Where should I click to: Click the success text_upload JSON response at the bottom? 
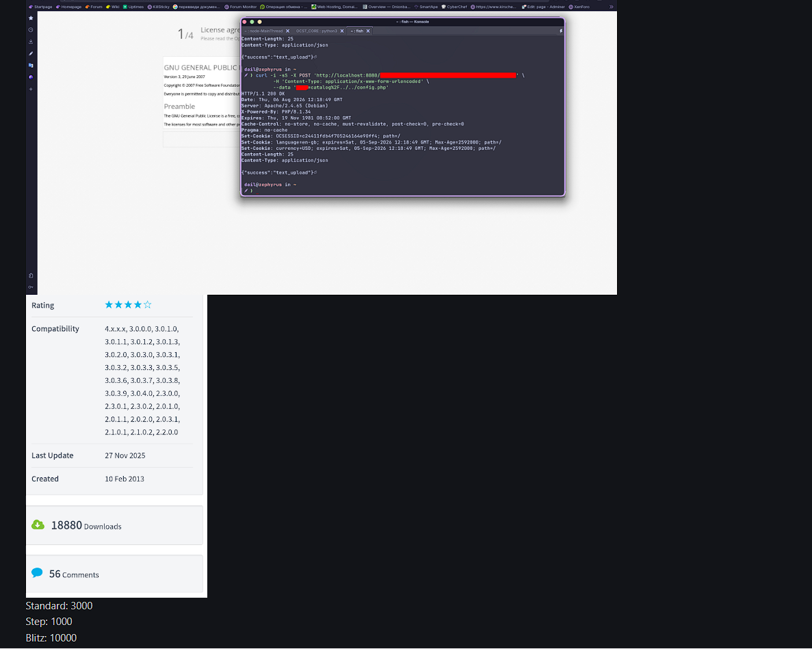pos(278,172)
